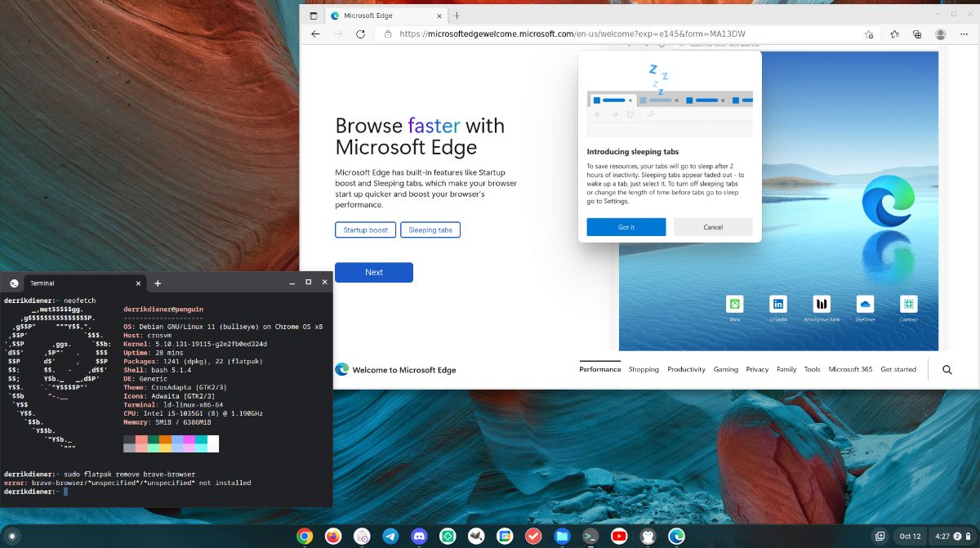
Task: Click the Startup boost toggle button
Action: click(x=365, y=229)
